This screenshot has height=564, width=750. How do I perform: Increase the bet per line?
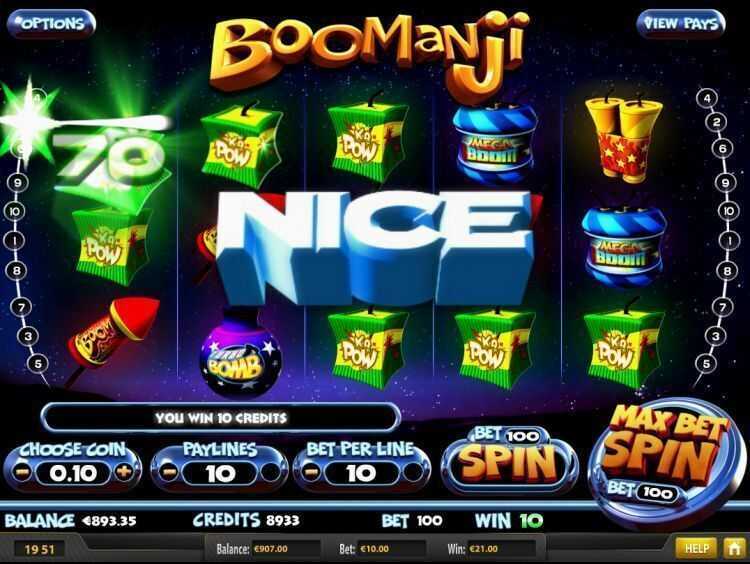tap(412, 473)
